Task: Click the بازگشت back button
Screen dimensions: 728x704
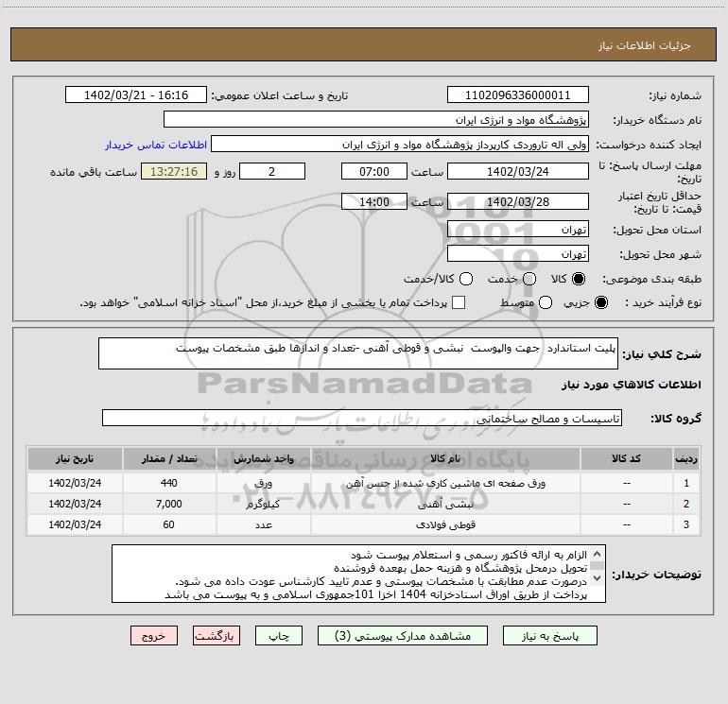Action: (x=217, y=636)
